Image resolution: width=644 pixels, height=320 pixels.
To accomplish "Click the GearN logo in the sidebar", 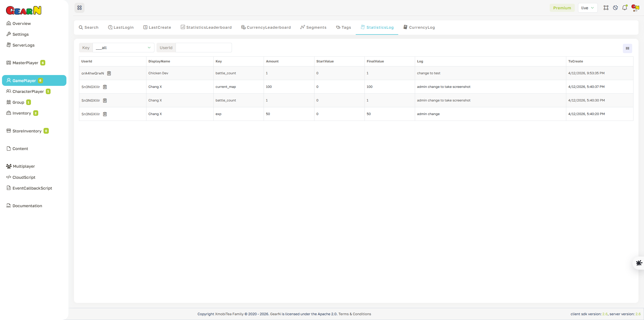I will (24, 10).
